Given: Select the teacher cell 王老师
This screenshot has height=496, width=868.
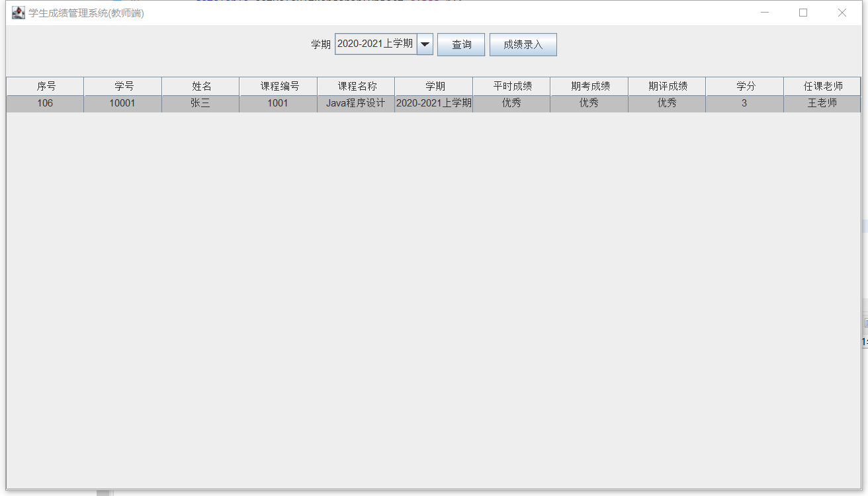Looking at the screenshot, I should (822, 104).
